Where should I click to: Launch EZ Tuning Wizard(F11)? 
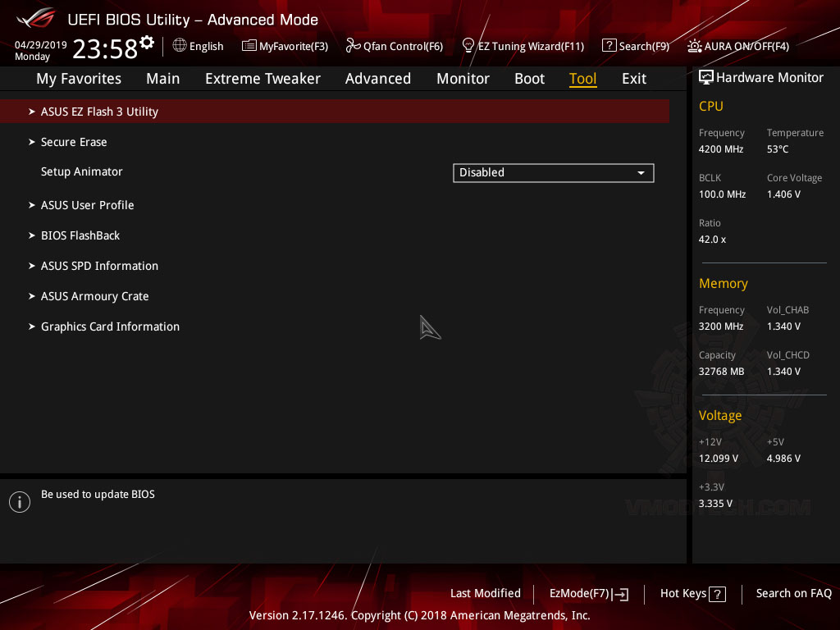point(531,47)
